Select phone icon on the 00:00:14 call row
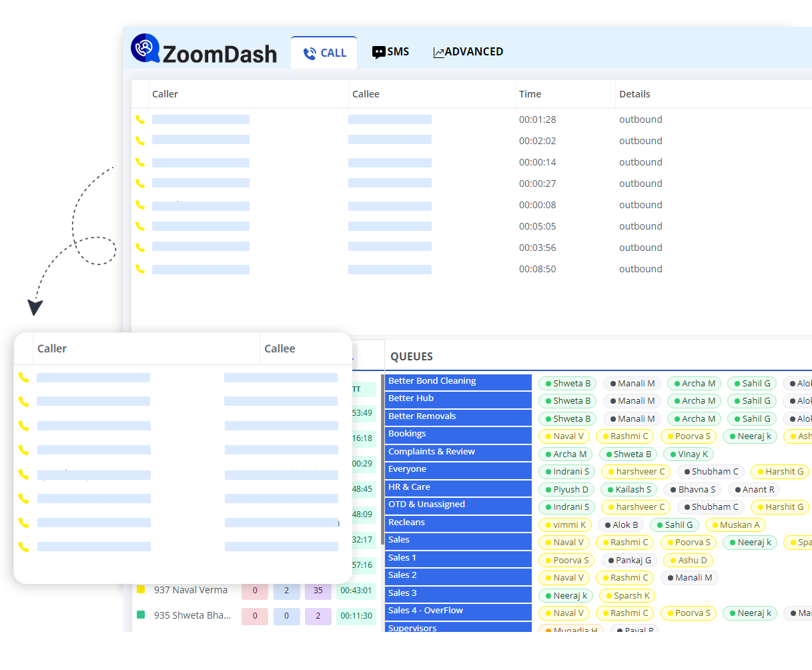812x670 pixels. point(140,162)
